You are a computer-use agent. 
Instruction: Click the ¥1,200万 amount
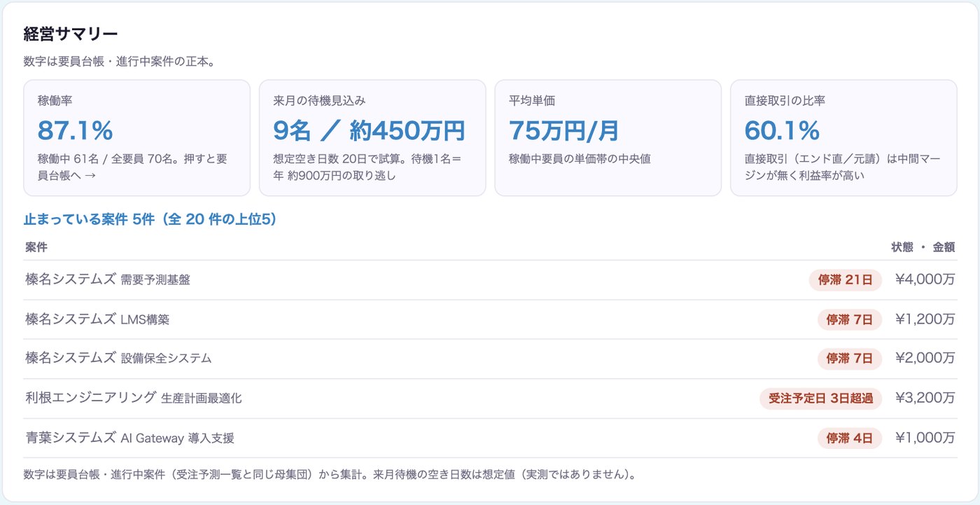925,320
